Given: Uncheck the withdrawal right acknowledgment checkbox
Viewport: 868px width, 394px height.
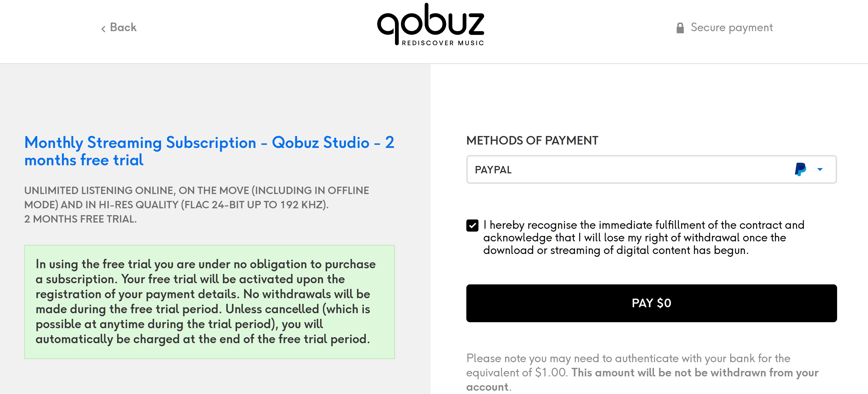Looking at the screenshot, I should [472, 225].
